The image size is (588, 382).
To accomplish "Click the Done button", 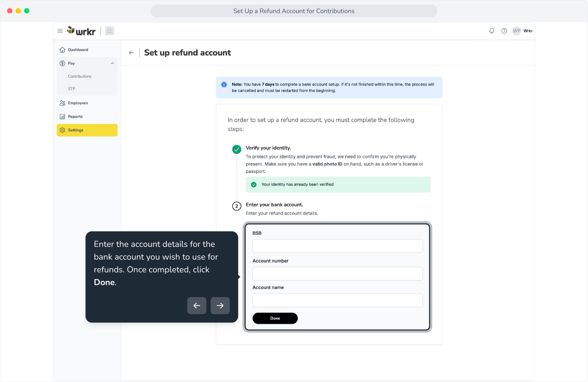I will tap(275, 318).
